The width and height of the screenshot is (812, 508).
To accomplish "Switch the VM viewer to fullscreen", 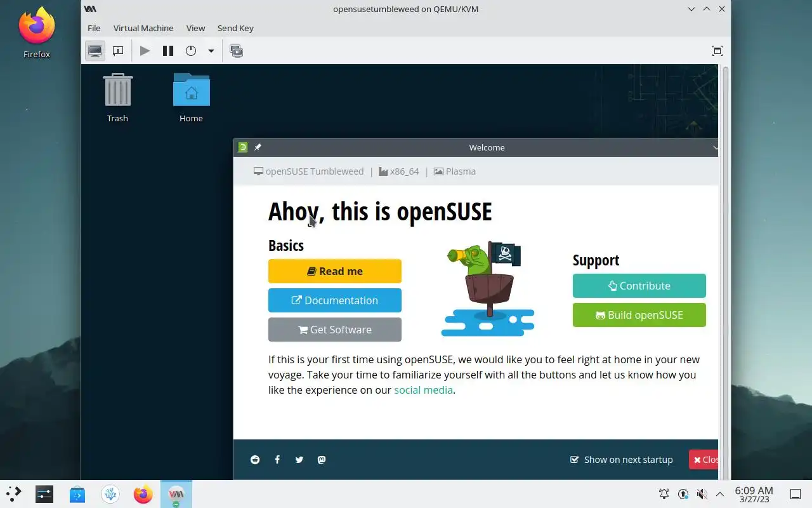I will click(x=717, y=51).
